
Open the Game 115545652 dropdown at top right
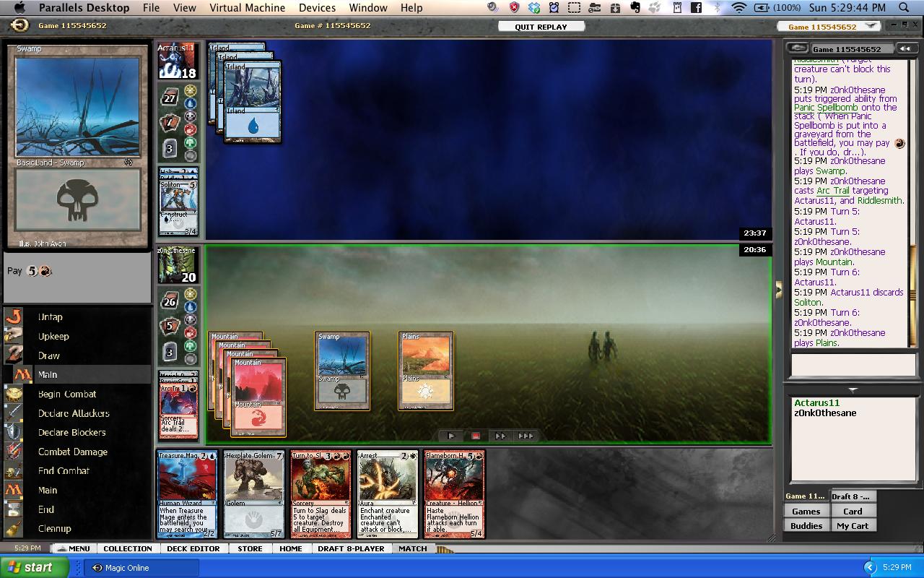[x=872, y=26]
